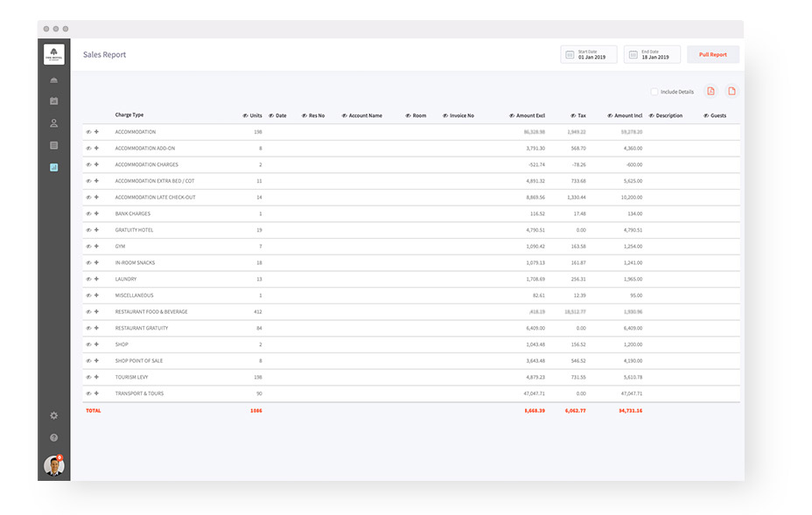Click the calendar icon in sidebar
This screenshot has width=812, height=515.
54,101
